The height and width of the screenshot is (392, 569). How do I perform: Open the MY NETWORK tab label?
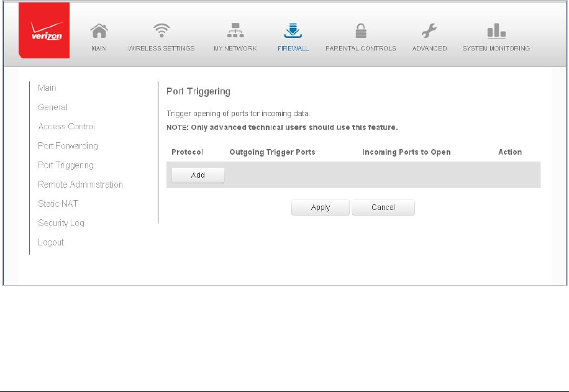235,48
